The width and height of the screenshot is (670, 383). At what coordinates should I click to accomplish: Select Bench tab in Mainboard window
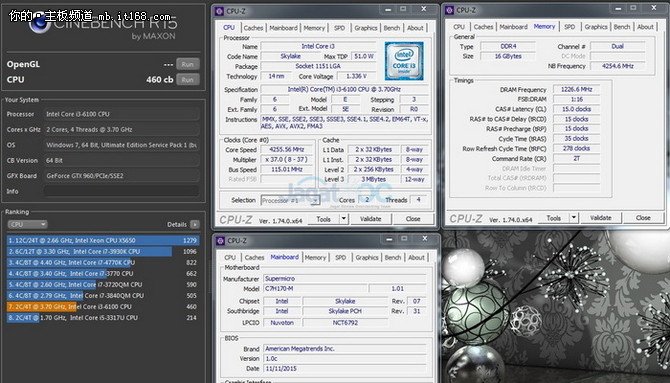393,257
